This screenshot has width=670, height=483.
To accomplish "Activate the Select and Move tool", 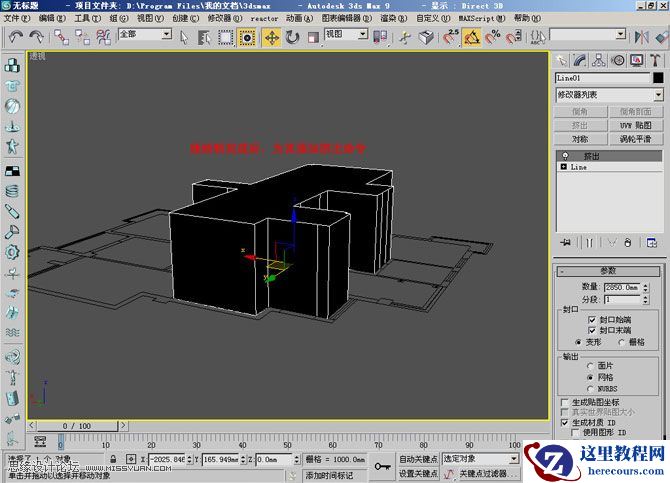I will coord(272,38).
